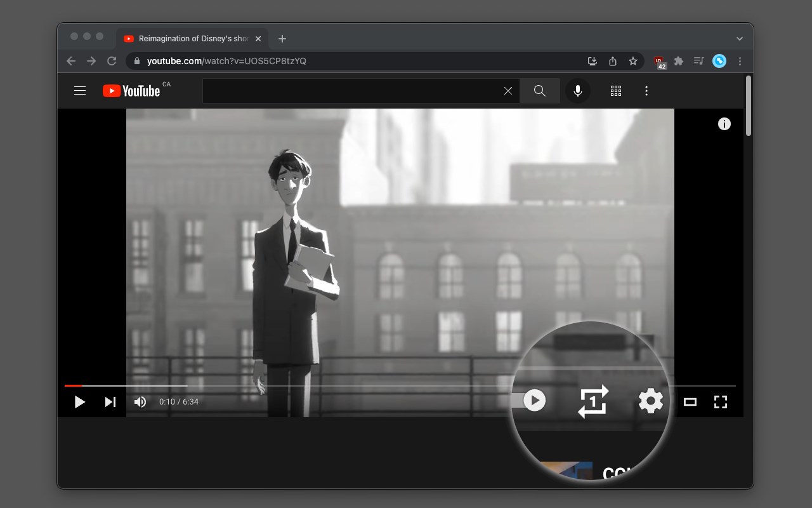
Task: Reload the current page
Action: point(112,61)
